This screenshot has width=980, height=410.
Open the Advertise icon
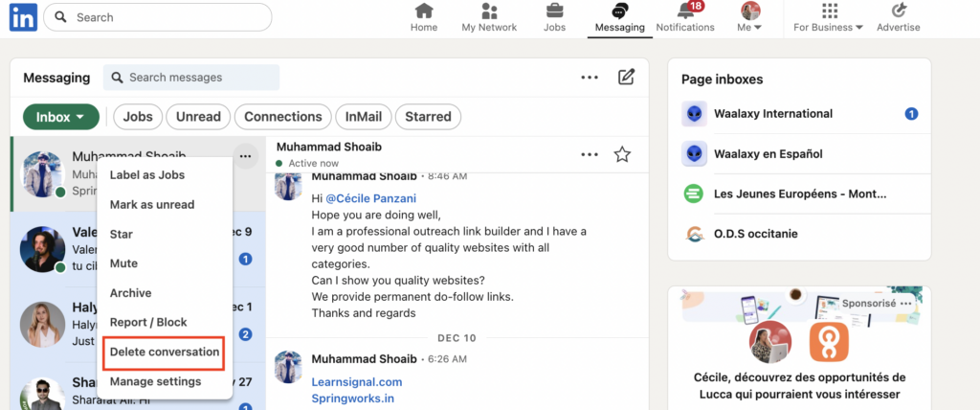[x=899, y=12]
